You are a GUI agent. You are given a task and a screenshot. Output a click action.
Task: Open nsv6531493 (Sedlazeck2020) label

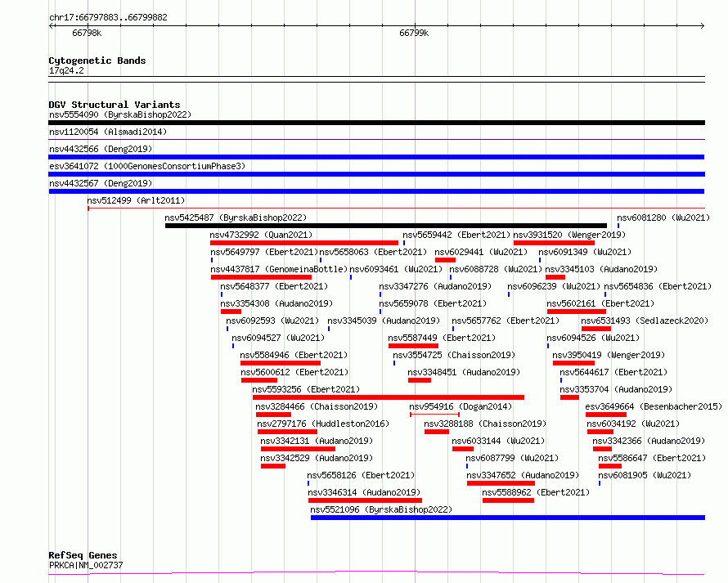click(645, 321)
